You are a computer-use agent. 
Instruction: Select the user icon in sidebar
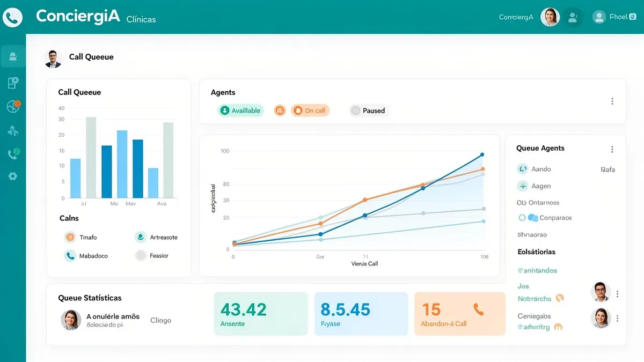coord(13,56)
